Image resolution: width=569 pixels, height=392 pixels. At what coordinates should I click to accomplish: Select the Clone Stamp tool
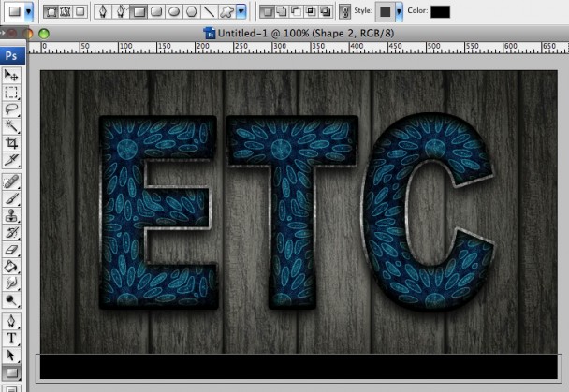click(11, 215)
